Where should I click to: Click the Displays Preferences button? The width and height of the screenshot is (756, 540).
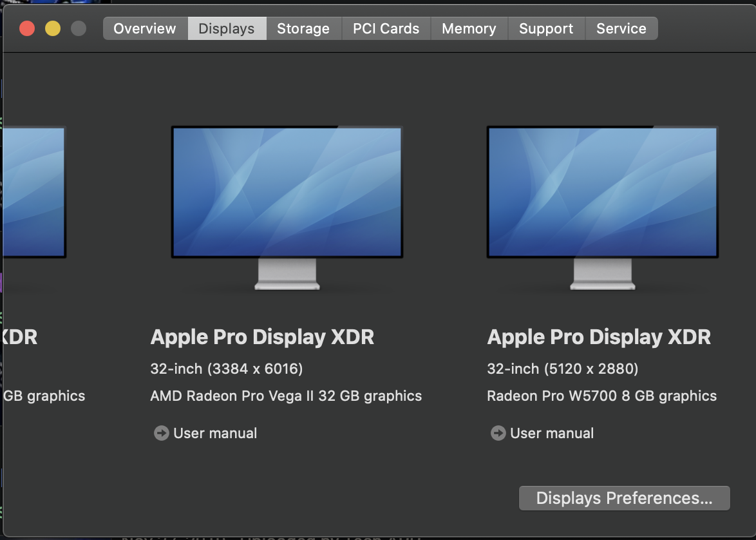pyautogui.click(x=625, y=498)
